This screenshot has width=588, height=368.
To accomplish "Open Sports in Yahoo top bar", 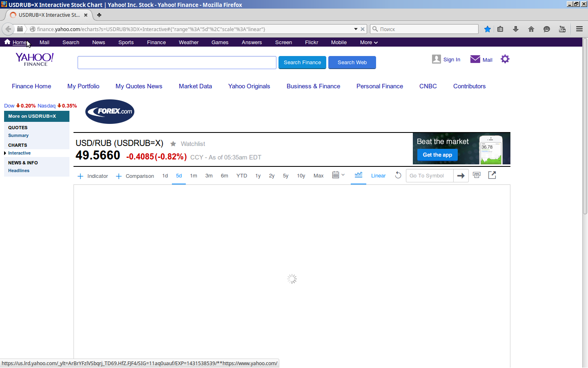I will pyautogui.click(x=126, y=43).
